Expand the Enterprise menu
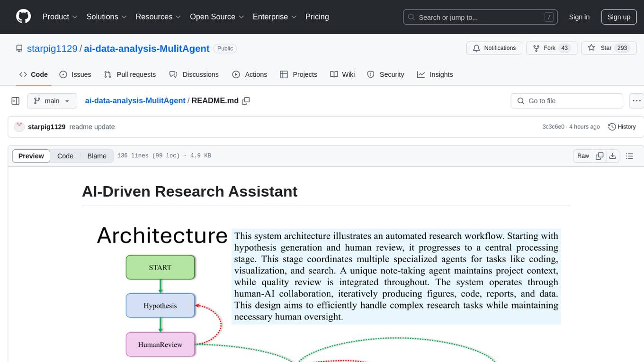 tap(275, 17)
